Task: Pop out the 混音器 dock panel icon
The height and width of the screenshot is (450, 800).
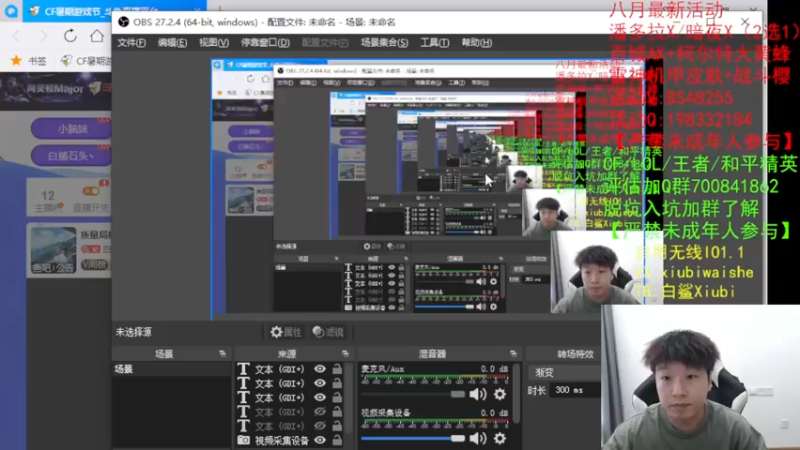Action: point(513,353)
